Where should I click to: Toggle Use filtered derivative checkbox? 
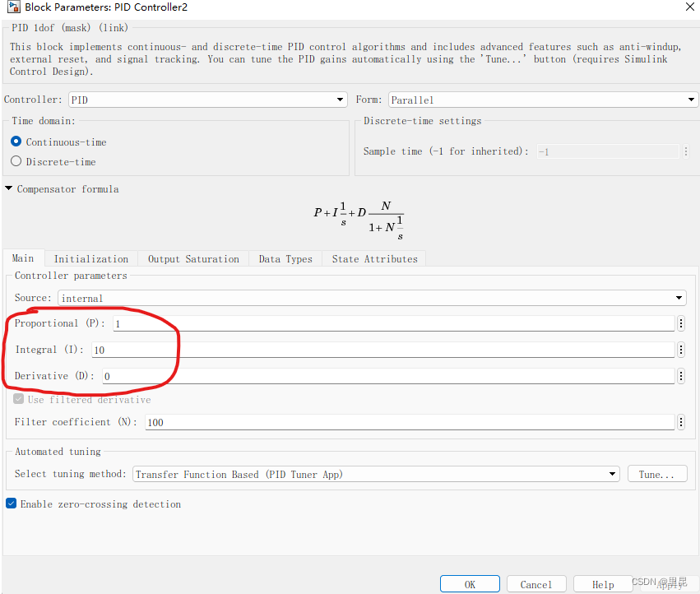[x=18, y=399]
